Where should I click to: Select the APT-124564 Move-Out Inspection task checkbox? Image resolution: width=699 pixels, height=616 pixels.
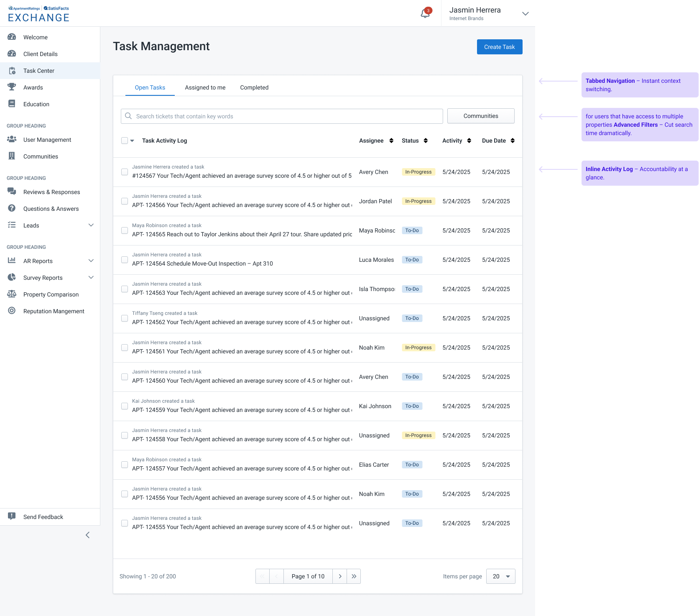pos(125,260)
